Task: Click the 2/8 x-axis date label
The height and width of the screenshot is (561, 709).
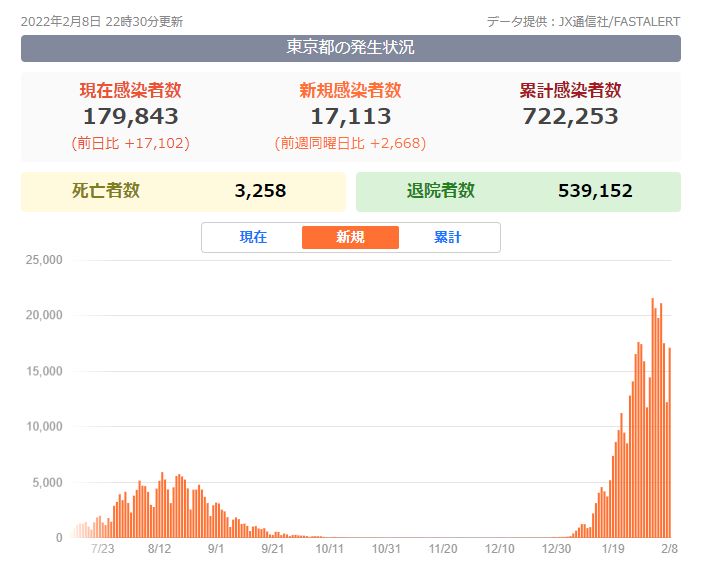Action: coord(669,549)
